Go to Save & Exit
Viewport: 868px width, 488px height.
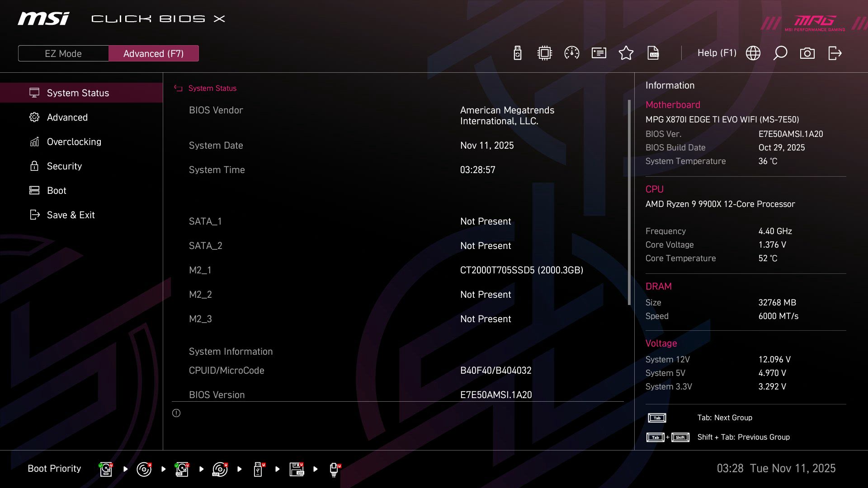pos(71,215)
